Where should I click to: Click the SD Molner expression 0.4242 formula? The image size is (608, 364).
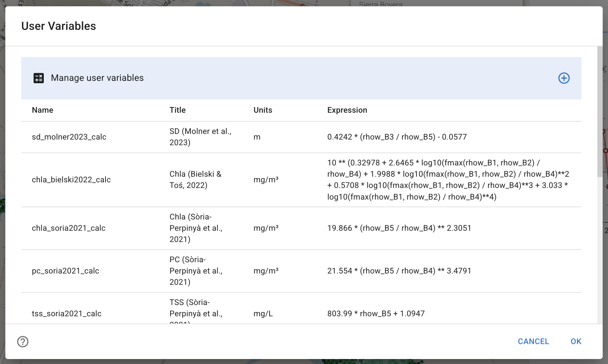tap(397, 137)
